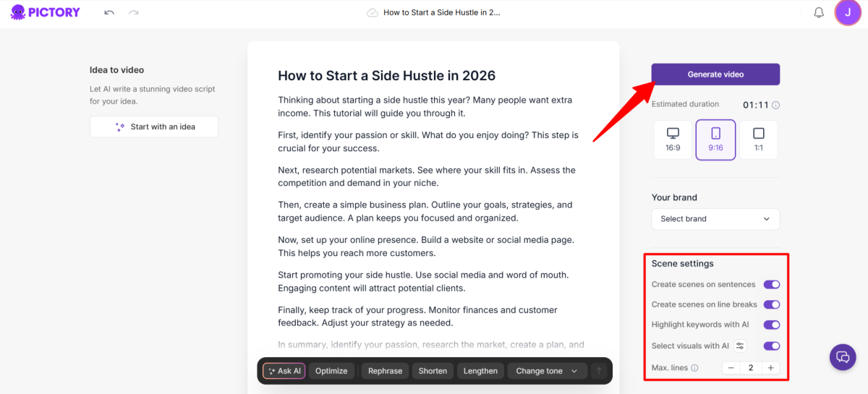The height and width of the screenshot is (394, 868).
Task: Select the 16:9 aspect ratio
Action: tap(673, 140)
